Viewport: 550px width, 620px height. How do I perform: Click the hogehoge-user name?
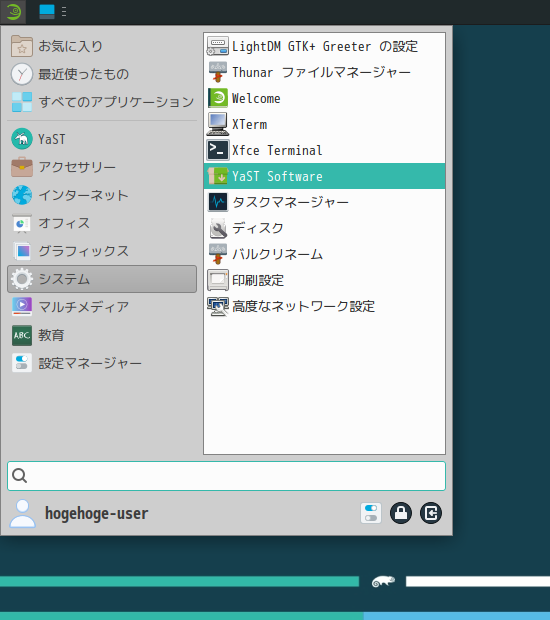(96, 513)
